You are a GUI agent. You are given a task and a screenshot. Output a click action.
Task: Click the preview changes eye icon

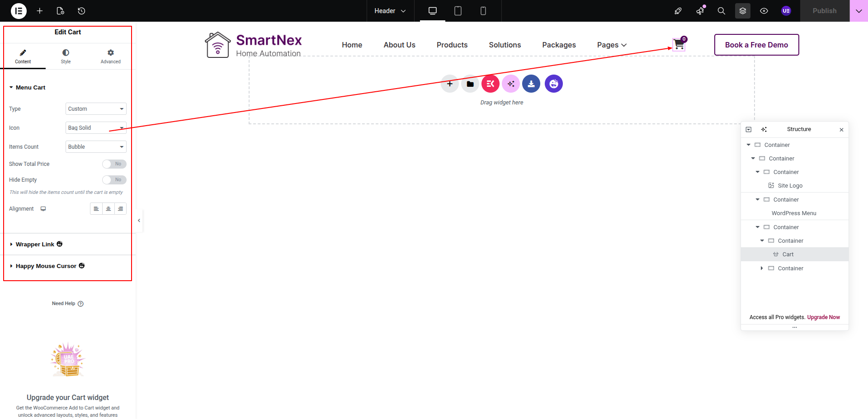764,11
